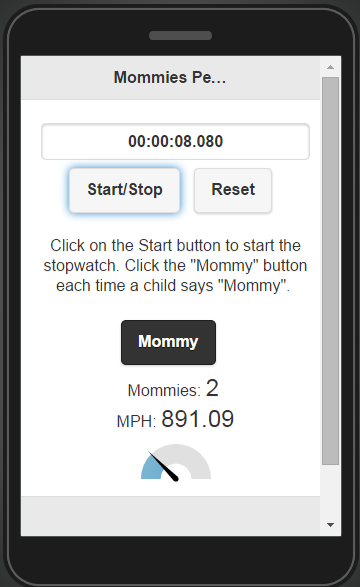The height and width of the screenshot is (587, 360).
Task: Click the Start/Stop stopwatch button
Action: click(x=124, y=190)
